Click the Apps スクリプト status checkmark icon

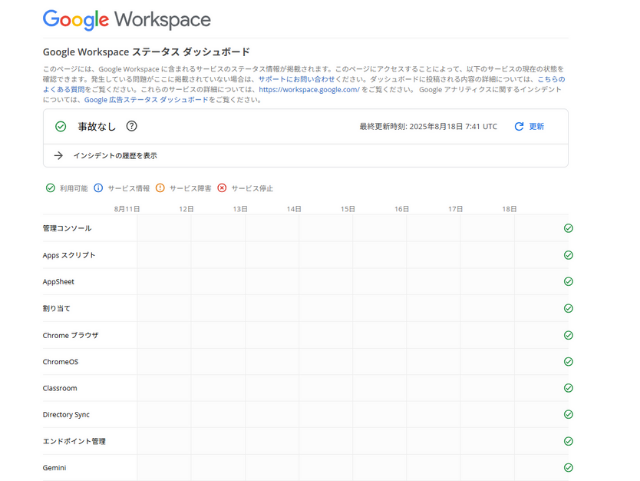(x=568, y=255)
